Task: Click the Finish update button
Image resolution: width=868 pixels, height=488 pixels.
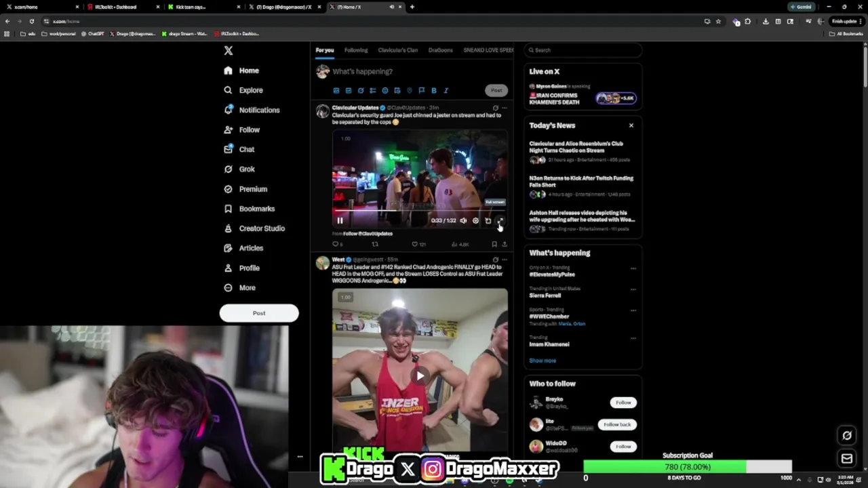Action: (x=847, y=21)
